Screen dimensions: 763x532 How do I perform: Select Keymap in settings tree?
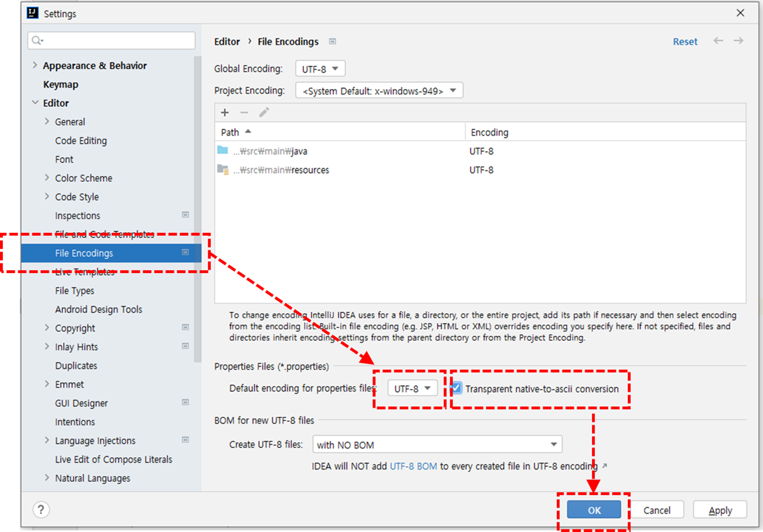tap(61, 84)
